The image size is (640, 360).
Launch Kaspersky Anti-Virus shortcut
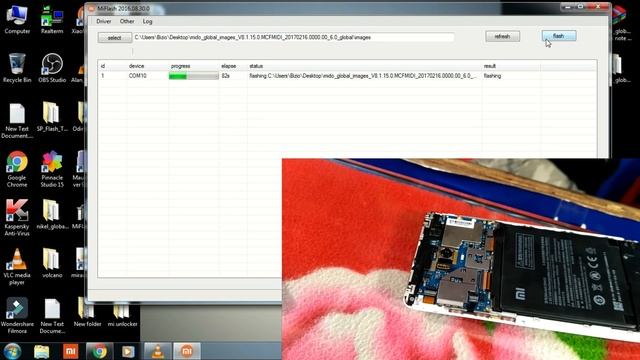coord(17,218)
